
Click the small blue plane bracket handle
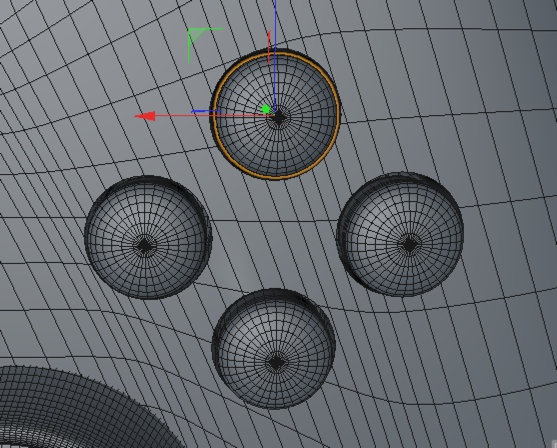[206, 111]
